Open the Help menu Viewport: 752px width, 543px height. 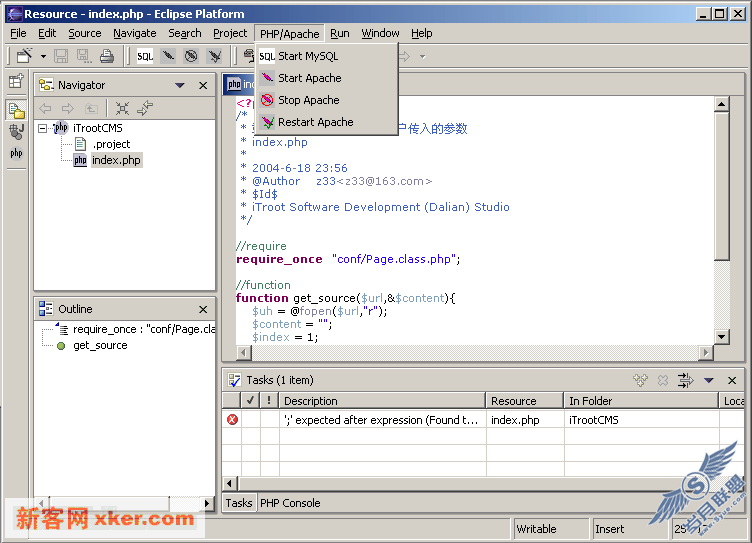pyautogui.click(x=422, y=33)
